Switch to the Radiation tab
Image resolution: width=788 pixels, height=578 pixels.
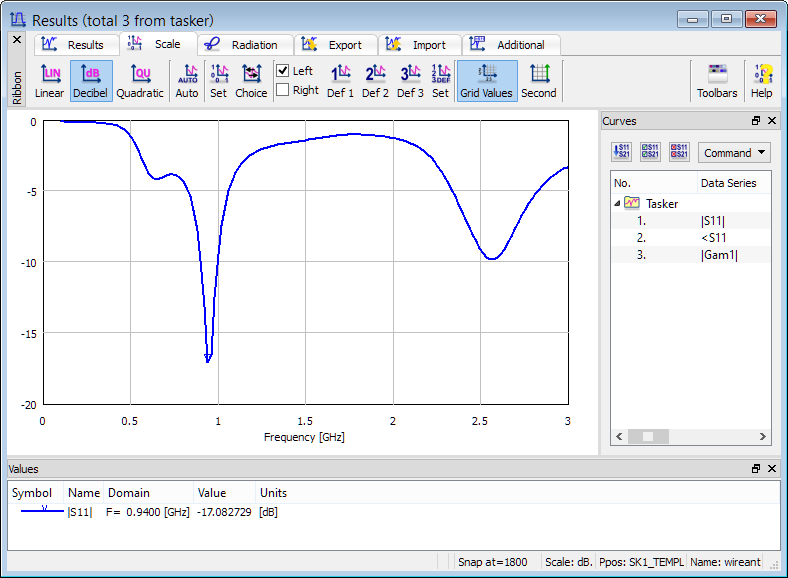[x=245, y=45]
